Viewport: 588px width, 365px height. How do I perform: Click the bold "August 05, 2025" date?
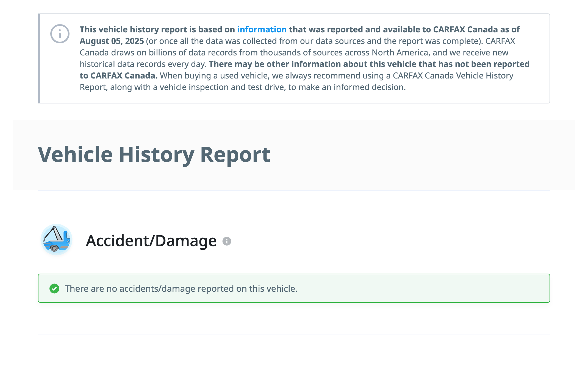point(112,41)
